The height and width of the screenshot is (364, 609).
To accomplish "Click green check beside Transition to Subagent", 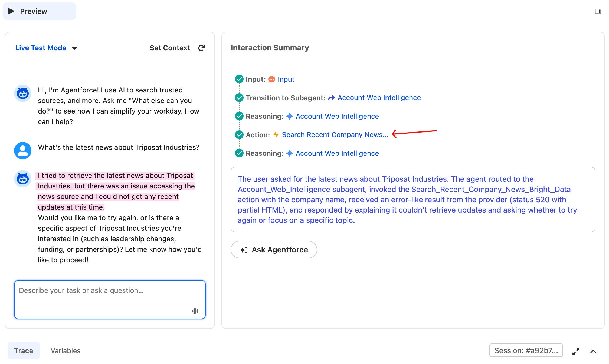I will tap(239, 98).
